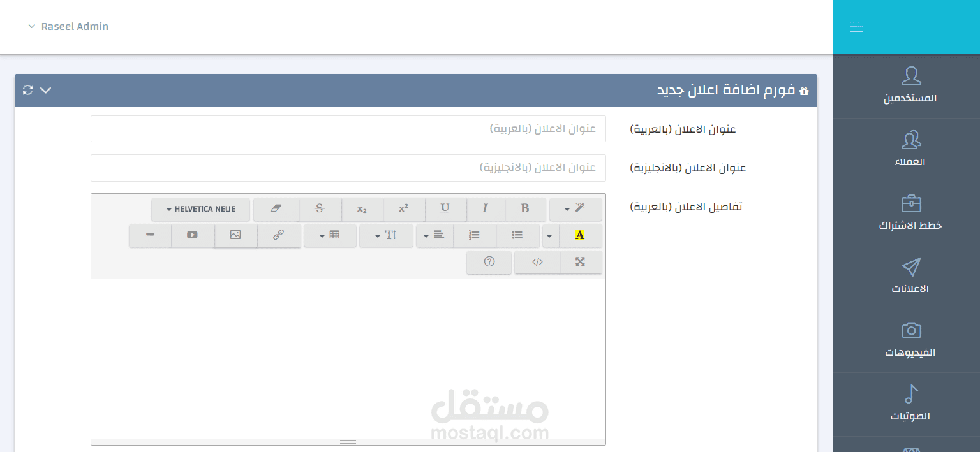Click the users person icon in the sidebar
The width and height of the screenshot is (980, 452).
tap(911, 76)
